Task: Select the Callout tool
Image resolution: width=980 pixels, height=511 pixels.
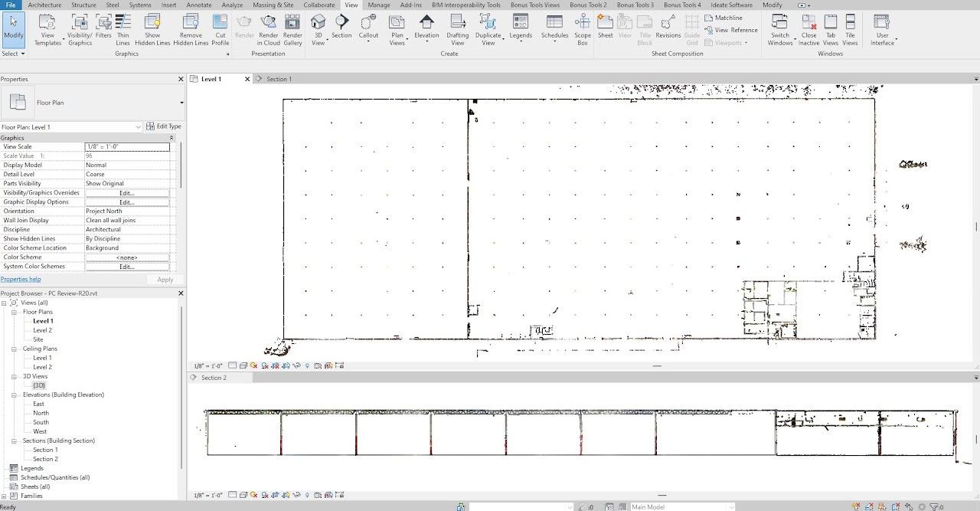Action: (368, 29)
